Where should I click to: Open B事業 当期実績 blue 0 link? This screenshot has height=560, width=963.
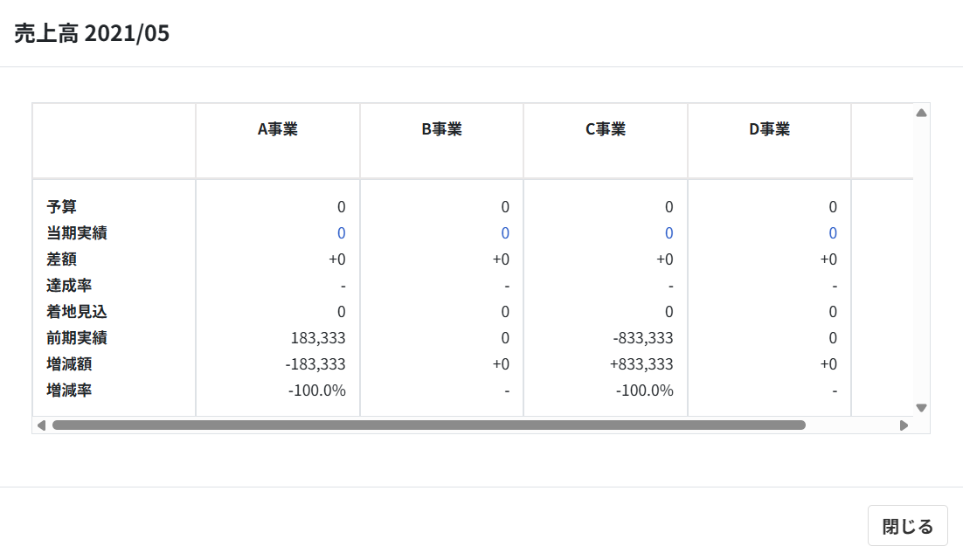tap(505, 233)
